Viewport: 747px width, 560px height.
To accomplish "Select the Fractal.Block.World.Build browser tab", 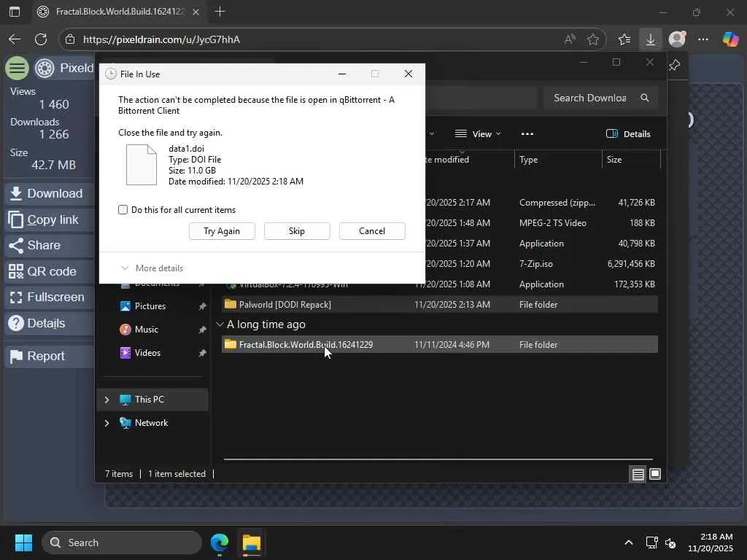I will click(117, 12).
